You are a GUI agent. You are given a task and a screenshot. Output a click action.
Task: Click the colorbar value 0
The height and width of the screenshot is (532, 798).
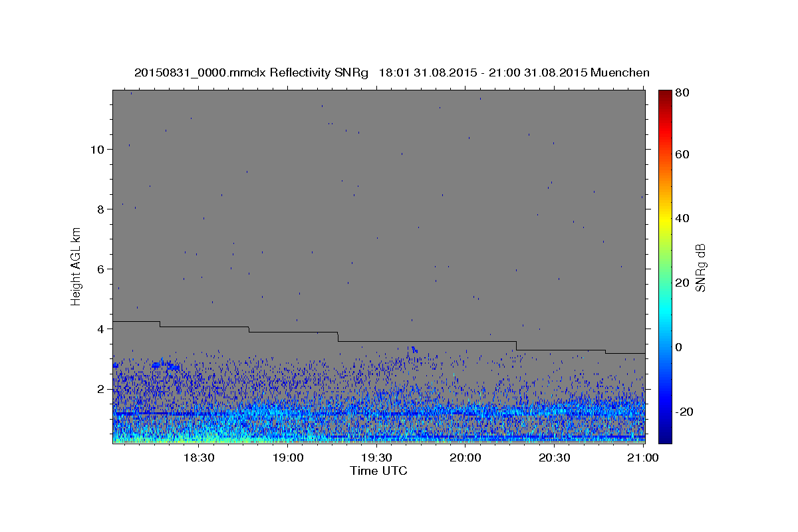coord(680,347)
